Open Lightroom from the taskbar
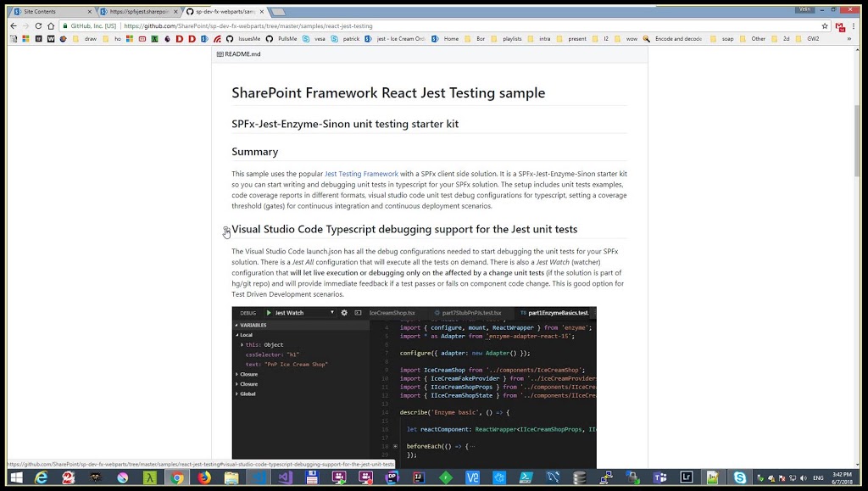Image resolution: width=868 pixels, height=491 pixels. 687,477
